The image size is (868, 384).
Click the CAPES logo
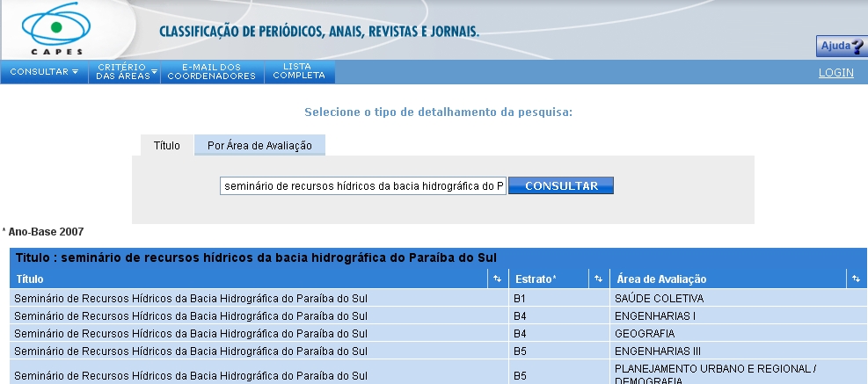[x=57, y=32]
